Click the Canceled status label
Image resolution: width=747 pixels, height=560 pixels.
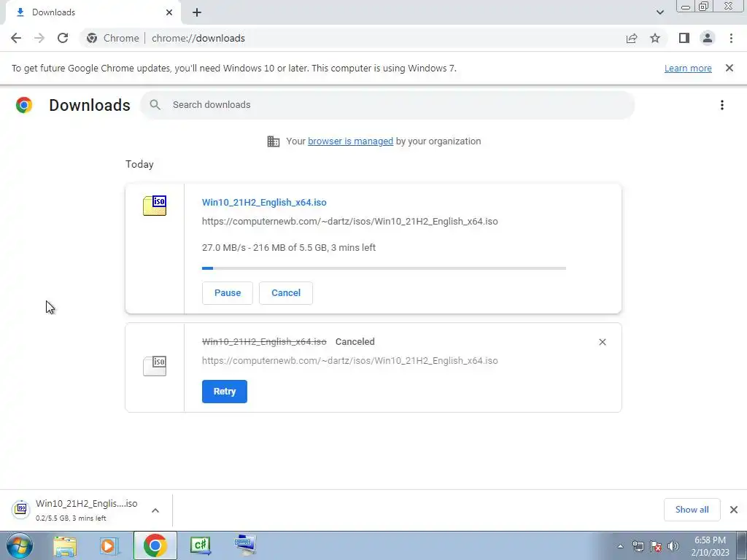tap(355, 342)
